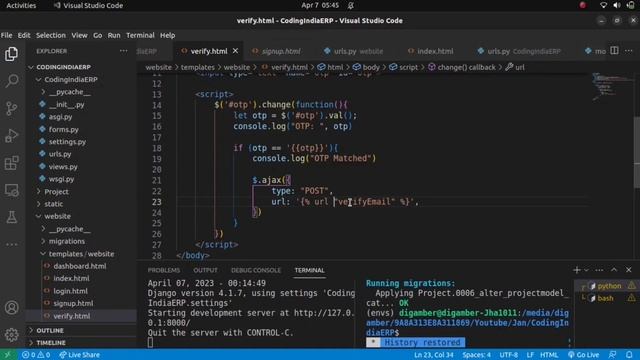Screen dimensions: 640x360
Task: Open the Go menu
Action: pyautogui.click(x=98, y=35)
